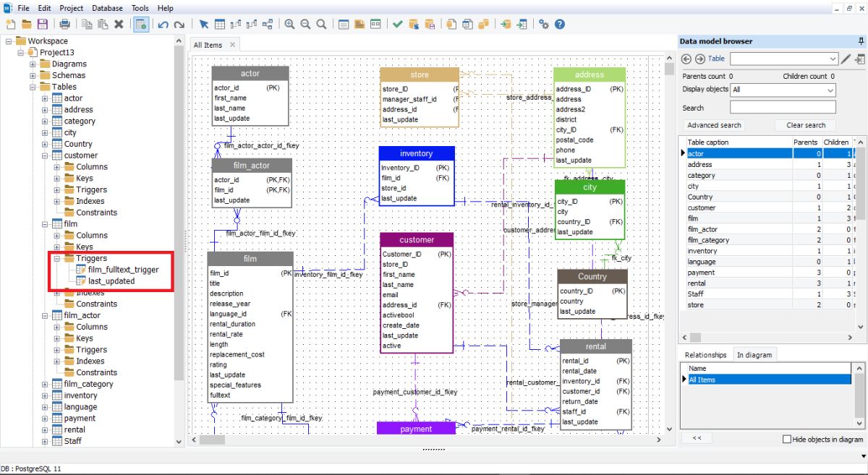Open the Table combo box dropdown
Viewport: 868px width, 475px height.
click(832, 59)
